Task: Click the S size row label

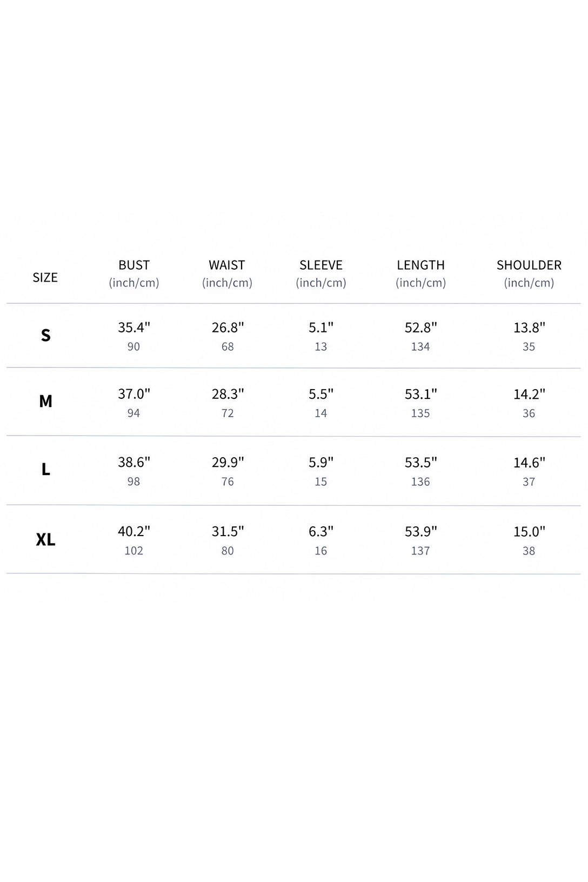Action: [46, 335]
